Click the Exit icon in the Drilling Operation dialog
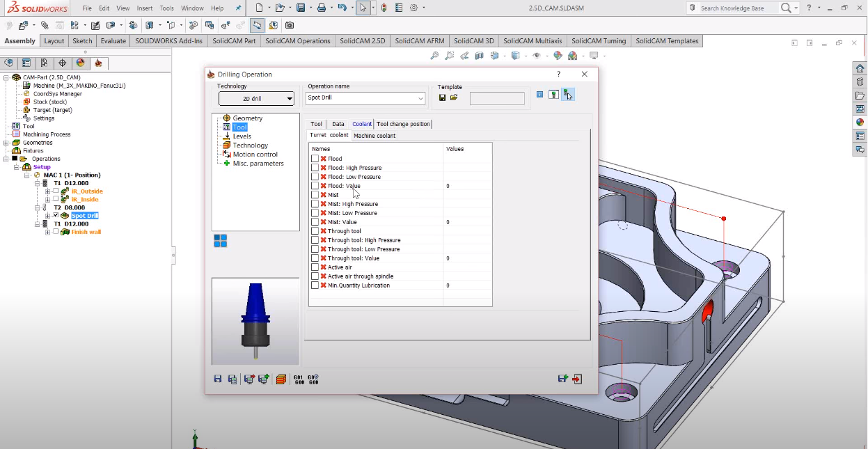Viewport: 868px width, 449px height. [x=577, y=379]
